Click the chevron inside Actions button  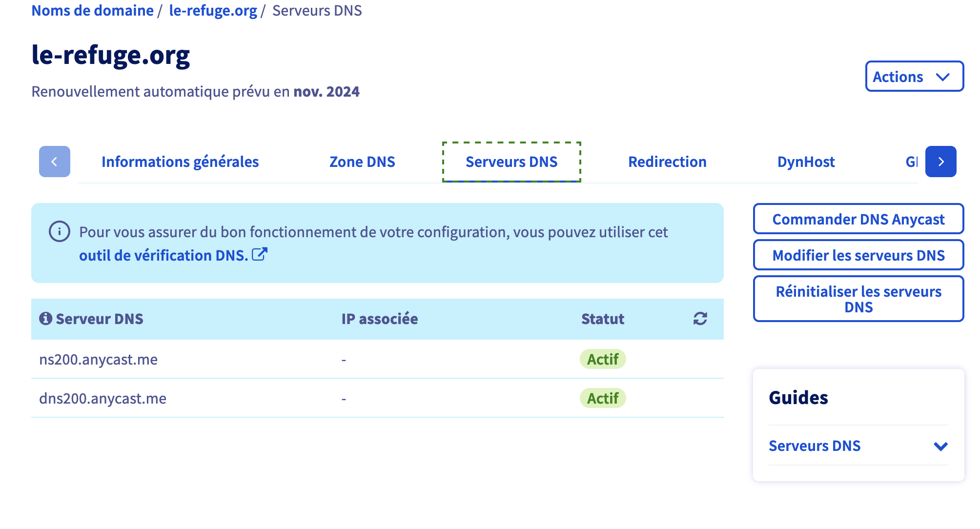(943, 77)
